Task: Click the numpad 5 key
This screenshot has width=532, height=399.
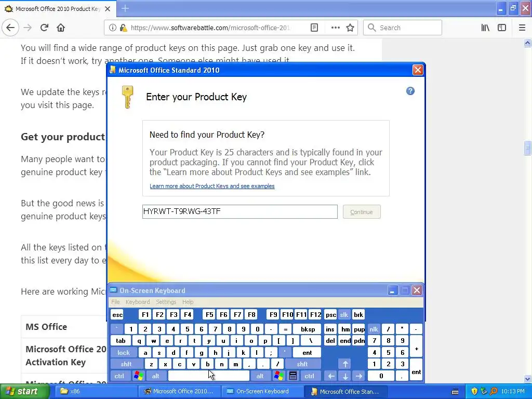Action: [x=388, y=353]
